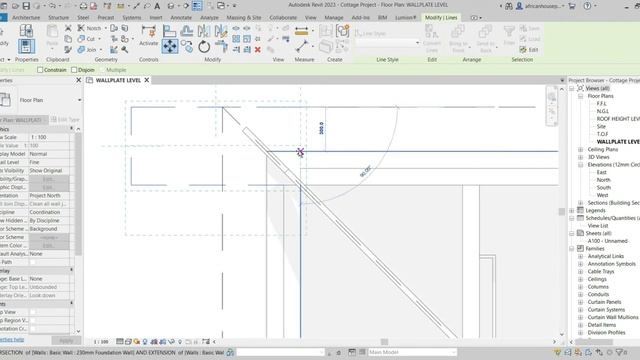Image resolution: width=640 pixels, height=360 pixels.
Task: Open the Annotate ribbon tab
Action: [x=181, y=18]
